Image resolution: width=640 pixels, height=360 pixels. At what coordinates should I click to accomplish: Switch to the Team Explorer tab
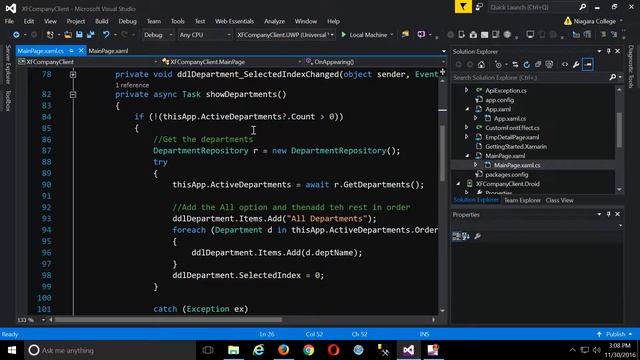[522, 200]
